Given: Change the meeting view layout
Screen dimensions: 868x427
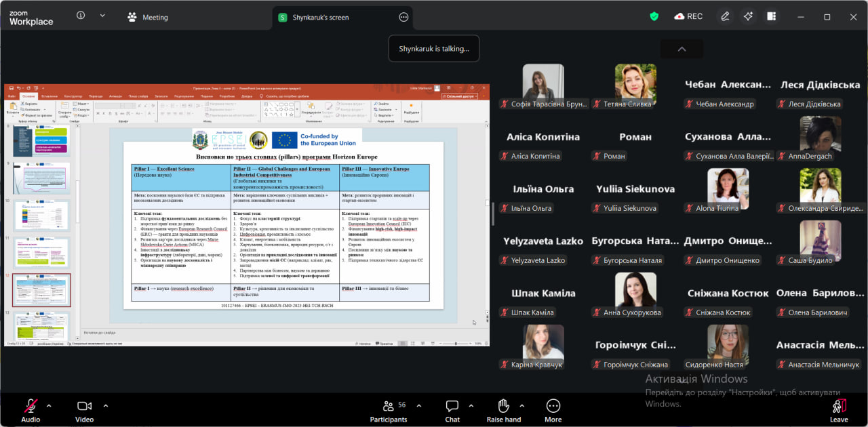Looking at the screenshot, I should click(771, 16).
